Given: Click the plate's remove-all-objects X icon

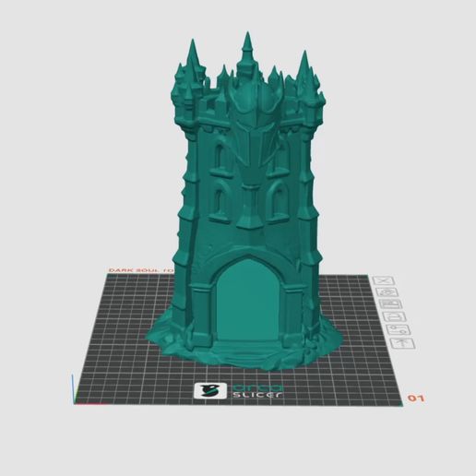Looking at the screenshot, I should pyautogui.click(x=384, y=280).
